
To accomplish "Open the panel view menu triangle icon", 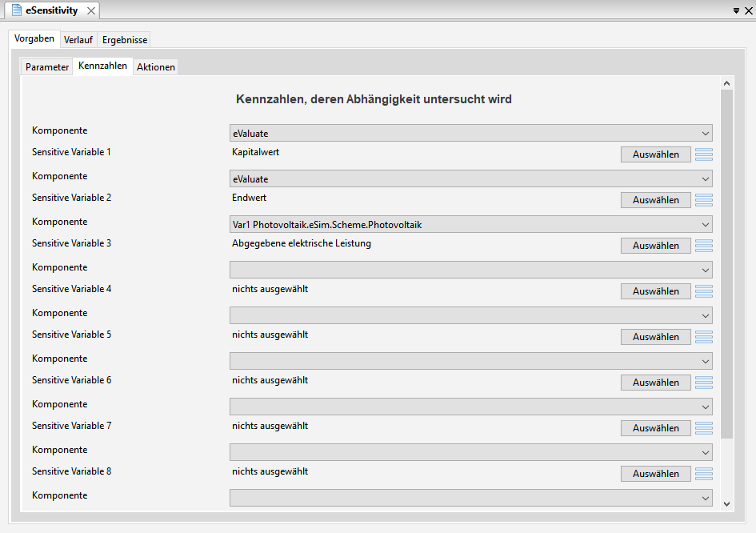I will [x=736, y=10].
